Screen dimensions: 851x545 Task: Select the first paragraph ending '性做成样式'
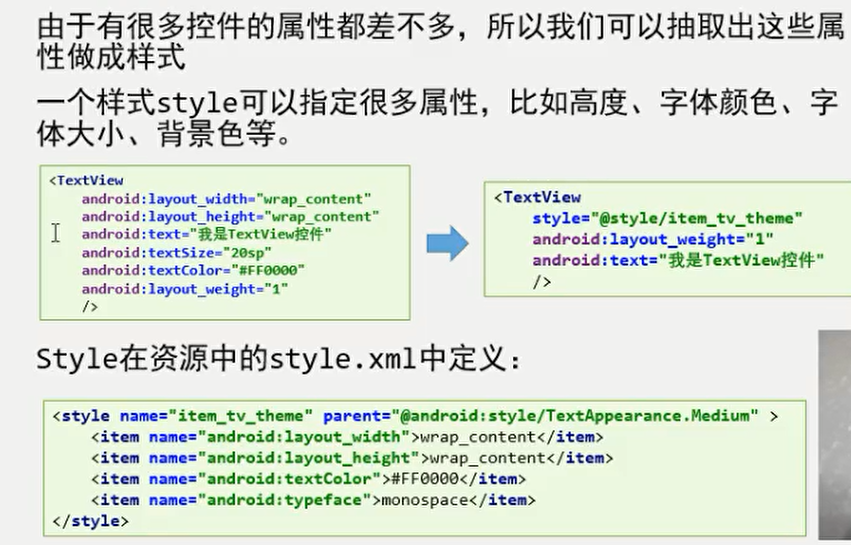(x=441, y=41)
